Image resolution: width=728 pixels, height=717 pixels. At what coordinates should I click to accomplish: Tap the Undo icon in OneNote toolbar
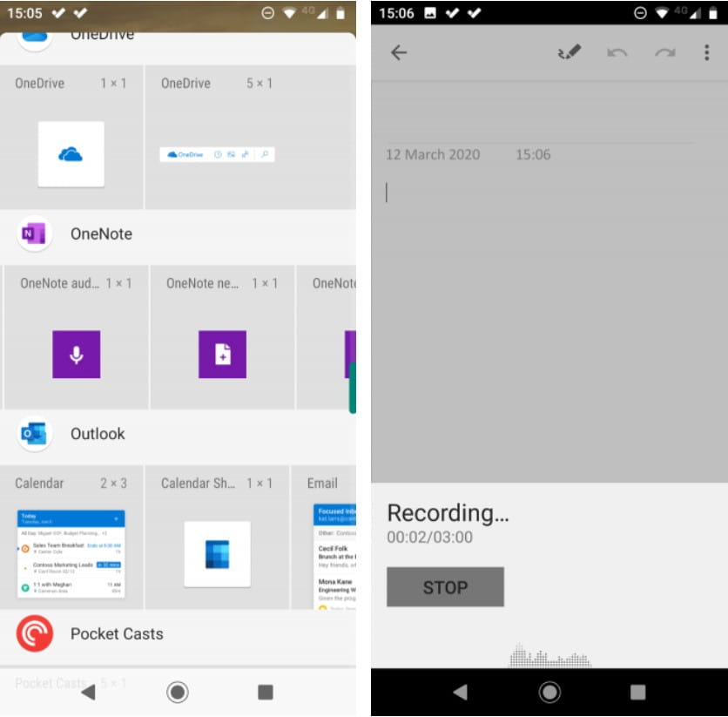618,51
